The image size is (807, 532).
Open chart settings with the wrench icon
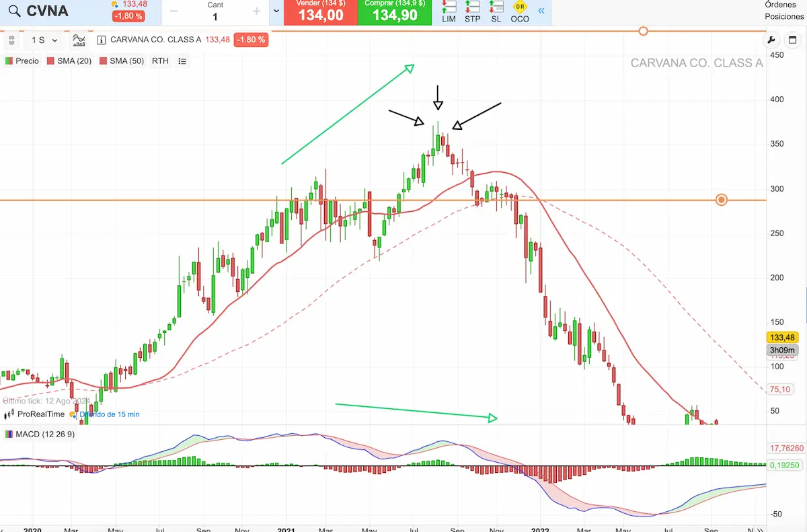point(771,40)
